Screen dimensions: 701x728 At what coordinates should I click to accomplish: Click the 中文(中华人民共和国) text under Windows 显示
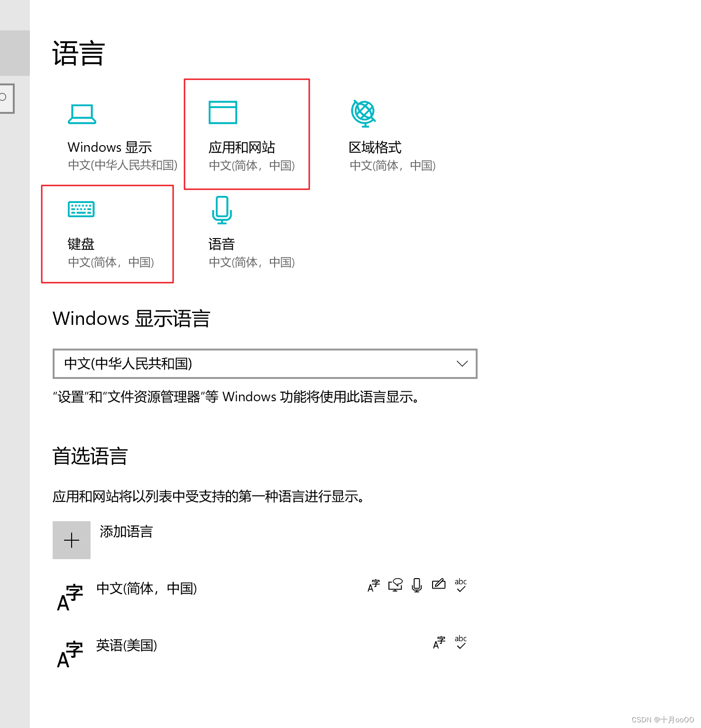click(x=123, y=166)
